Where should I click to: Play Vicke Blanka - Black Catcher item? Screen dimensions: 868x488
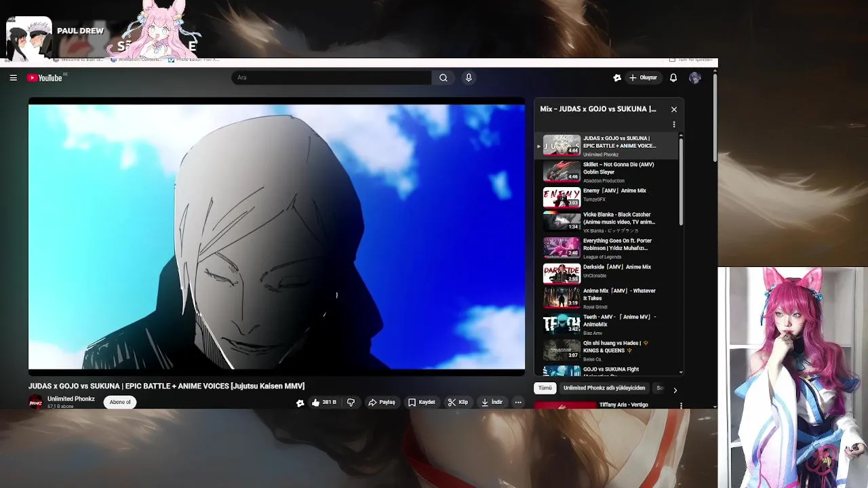[x=607, y=222]
